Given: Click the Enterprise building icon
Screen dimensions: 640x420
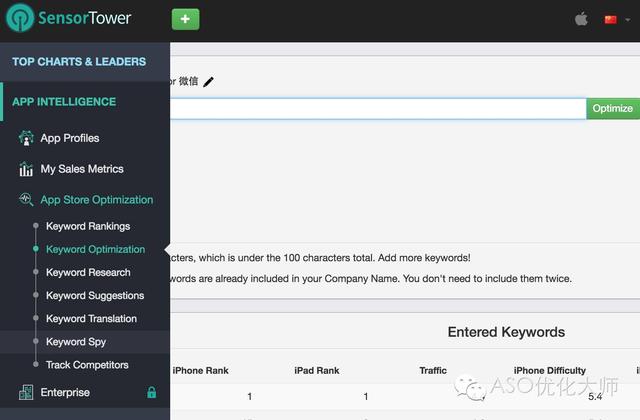Looking at the screenshot, I should tap(26, 393).
